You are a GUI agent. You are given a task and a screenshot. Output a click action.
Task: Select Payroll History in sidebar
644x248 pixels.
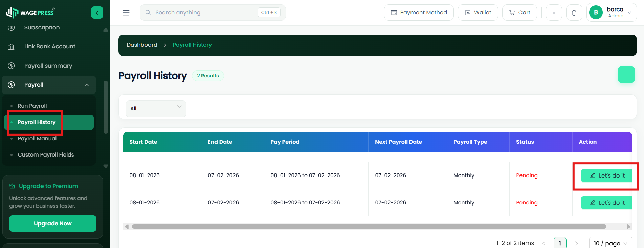49,122
